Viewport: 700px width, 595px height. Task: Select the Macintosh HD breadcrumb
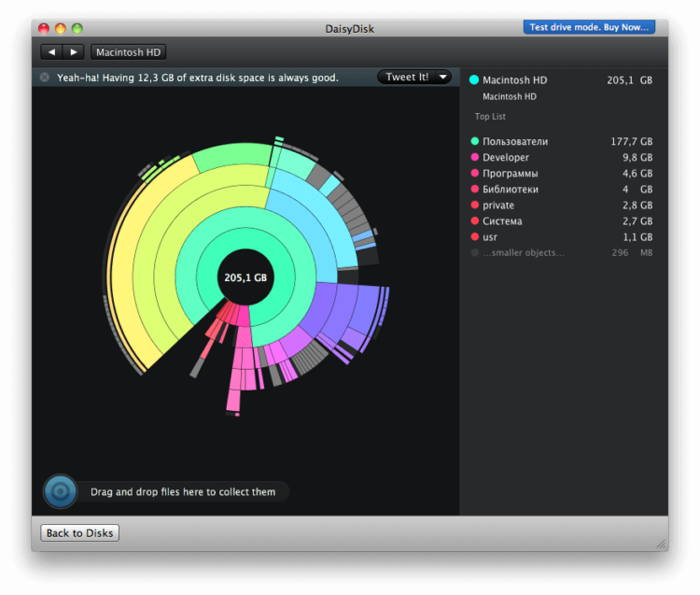pyautogui.click(x=128, y=51)
